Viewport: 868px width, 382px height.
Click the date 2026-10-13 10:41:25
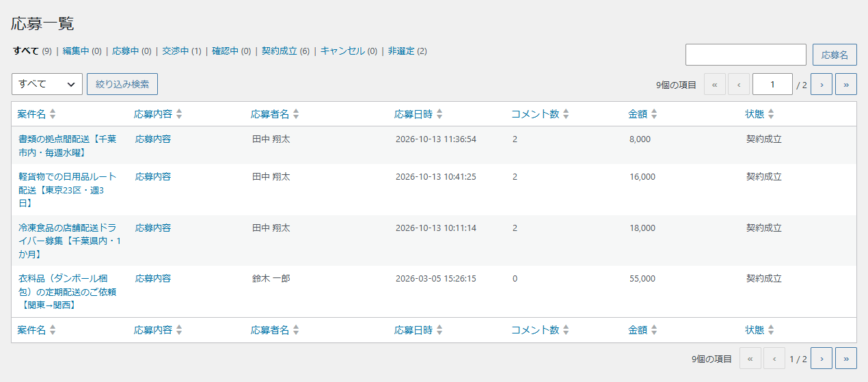(436, 176)
